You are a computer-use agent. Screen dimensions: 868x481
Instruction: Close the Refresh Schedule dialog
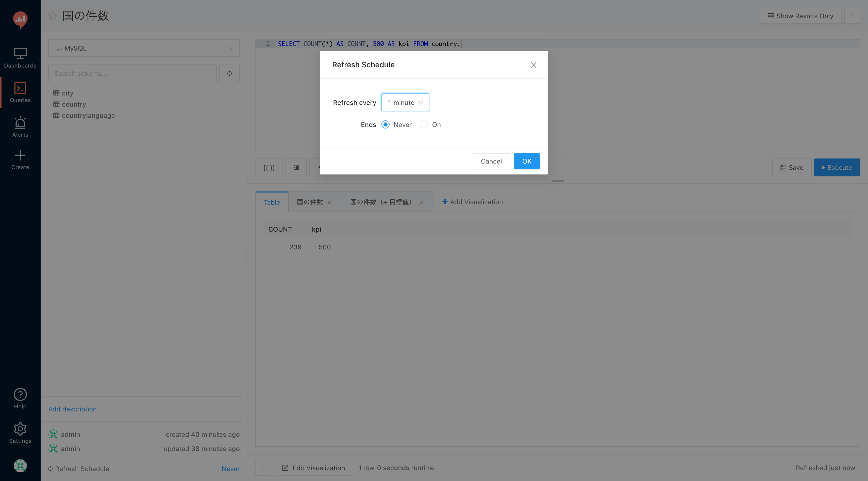pos(533,65)
